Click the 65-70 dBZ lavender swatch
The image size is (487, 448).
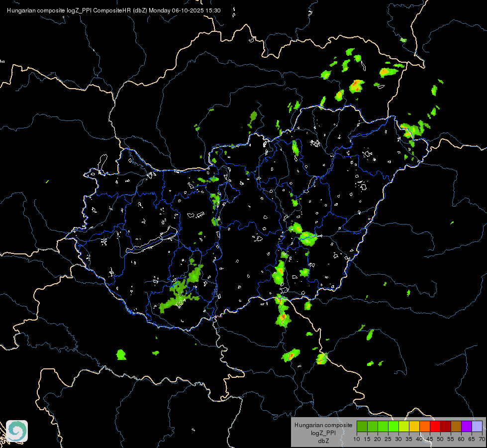[x=477, y=427]
